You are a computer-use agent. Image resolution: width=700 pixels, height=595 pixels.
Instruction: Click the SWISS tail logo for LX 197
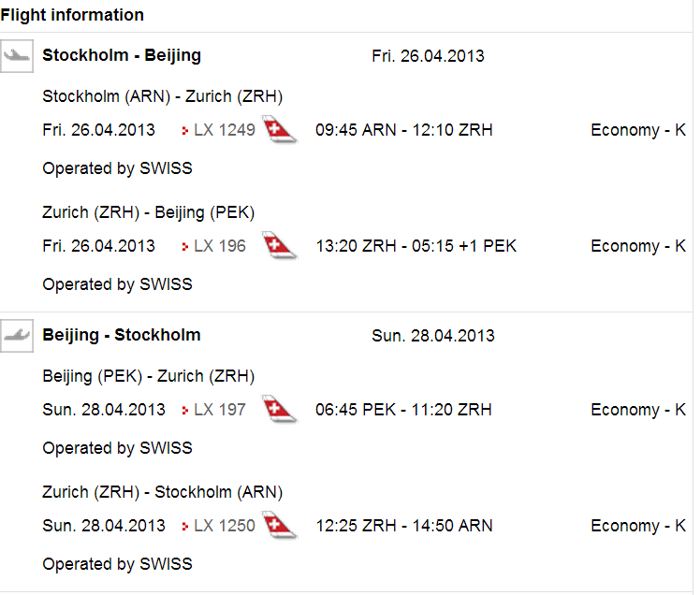280,410
